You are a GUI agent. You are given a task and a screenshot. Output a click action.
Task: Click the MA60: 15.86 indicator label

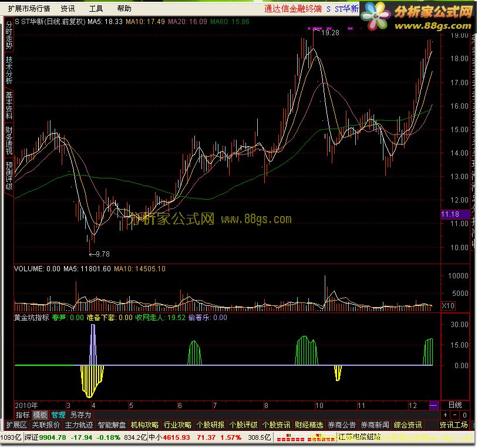230,22
